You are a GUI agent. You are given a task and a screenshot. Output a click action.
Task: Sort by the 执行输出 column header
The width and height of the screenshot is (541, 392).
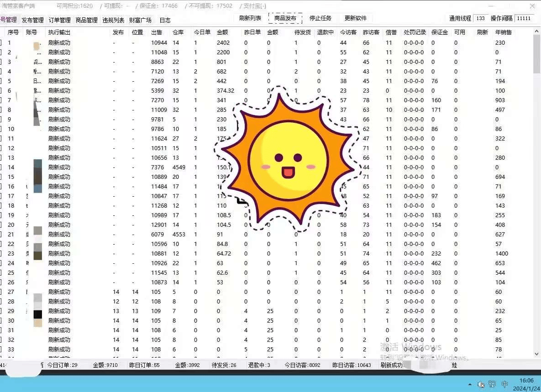coord(59,32)
